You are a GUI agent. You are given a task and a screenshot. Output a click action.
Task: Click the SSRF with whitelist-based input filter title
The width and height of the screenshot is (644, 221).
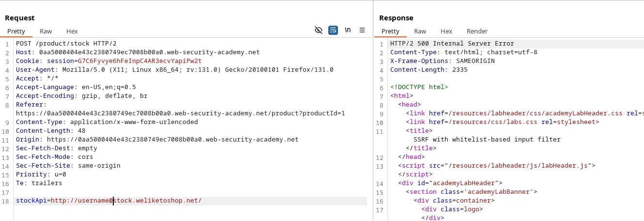487,140
